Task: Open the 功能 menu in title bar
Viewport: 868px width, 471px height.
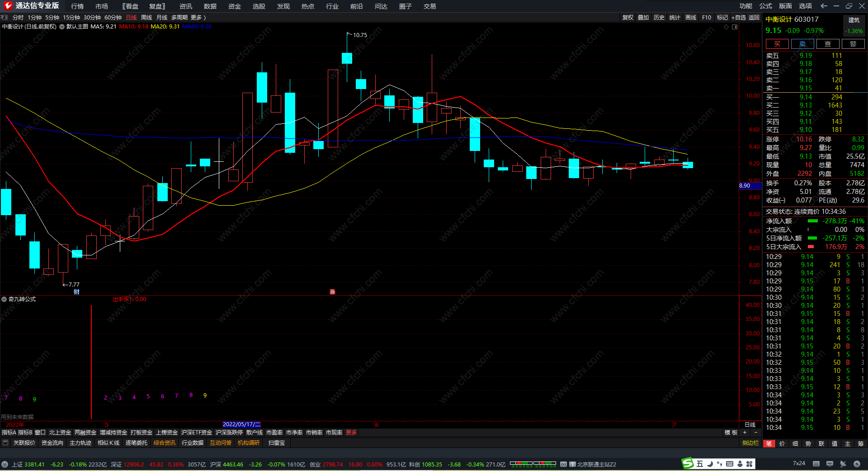Action: [746, 6]
